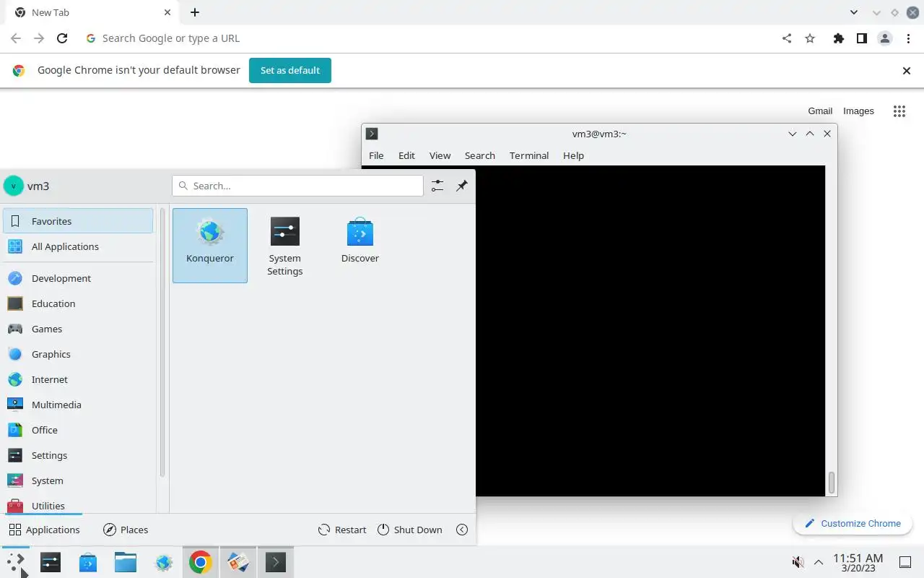
Task: Launch System Settings from Favorites grid
Action: pos(285,246)
